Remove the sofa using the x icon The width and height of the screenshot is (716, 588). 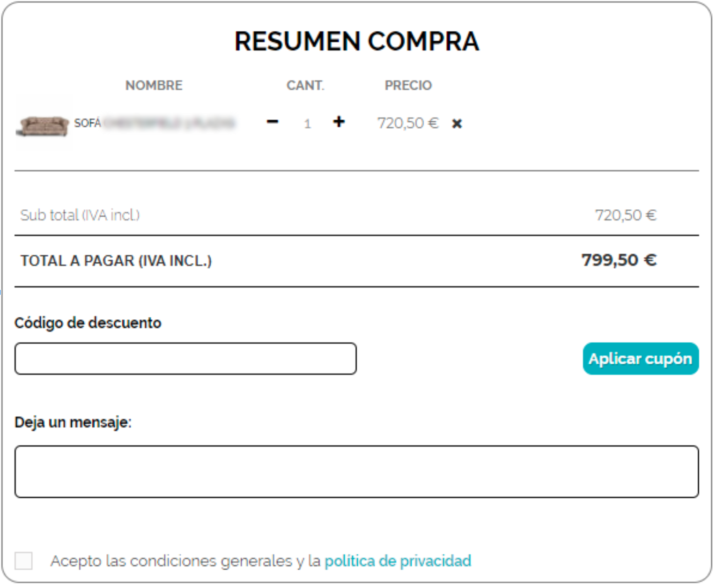click(x=457, y=124)
